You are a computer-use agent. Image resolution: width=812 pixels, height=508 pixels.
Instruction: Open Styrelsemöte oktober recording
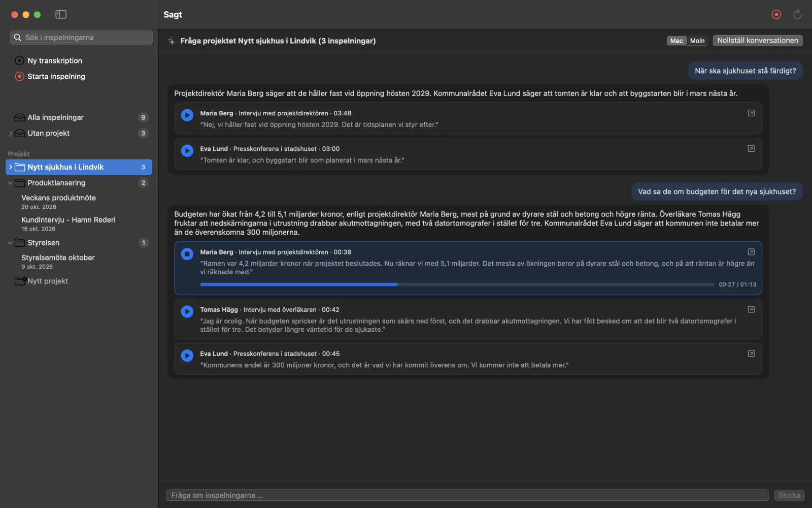click(x=79, y=262)
